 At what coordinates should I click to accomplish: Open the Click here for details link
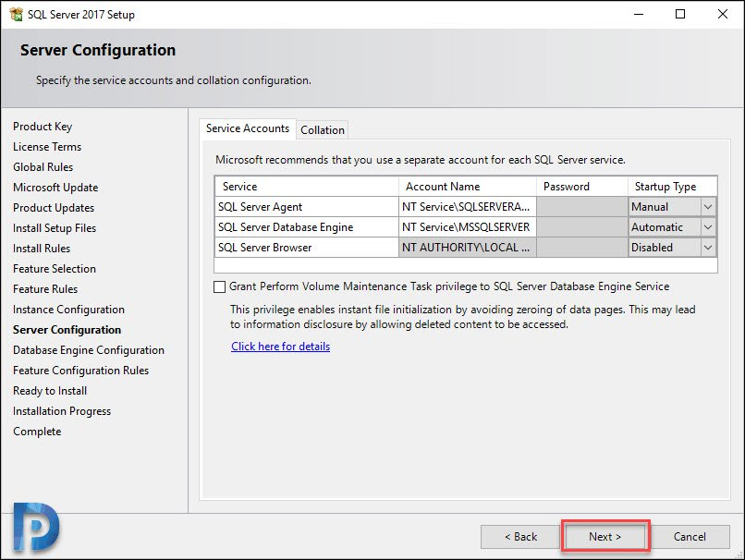pos(280,347)
